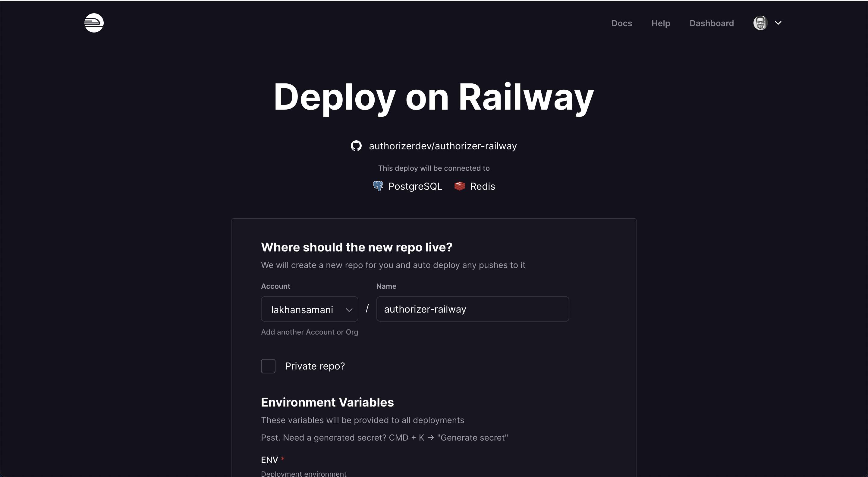Click the ENV deployment environment field
Screen dimensions: 868x477
point(303,473)
